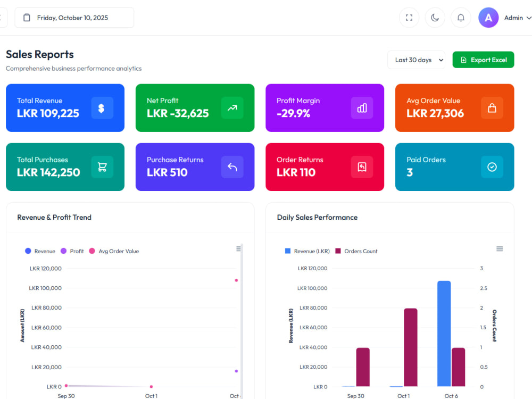
Task: Click the maroon Oct 6 orders bar
Action: (x=458, y=367)
